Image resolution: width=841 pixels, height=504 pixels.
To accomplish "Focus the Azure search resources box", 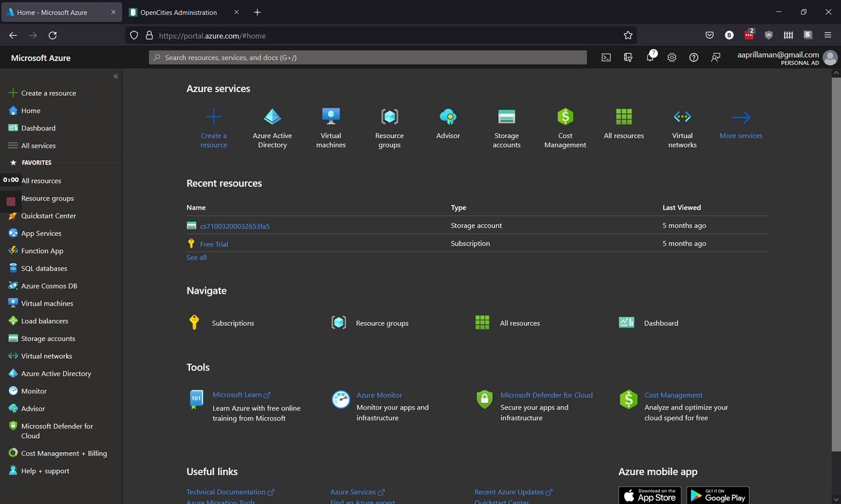I will [x=368, y=58].
